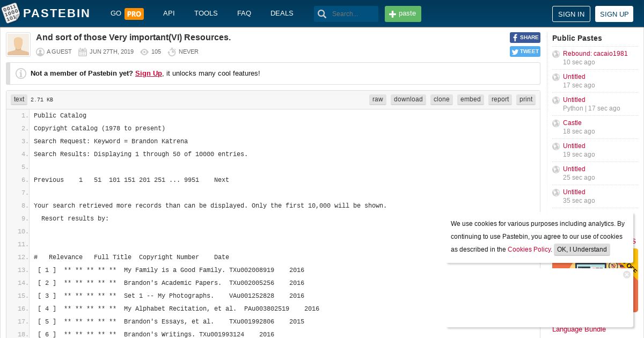The image size is (644, 338).
Task: Open Rebound: cacaio1981 public paste
Action: click(x=595, y=54)
